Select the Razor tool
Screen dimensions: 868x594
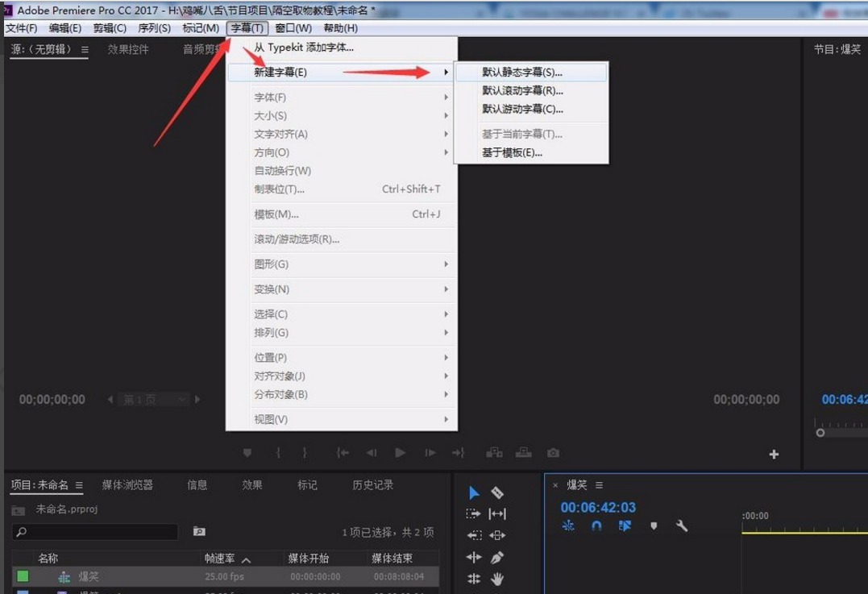click(497, 492)
